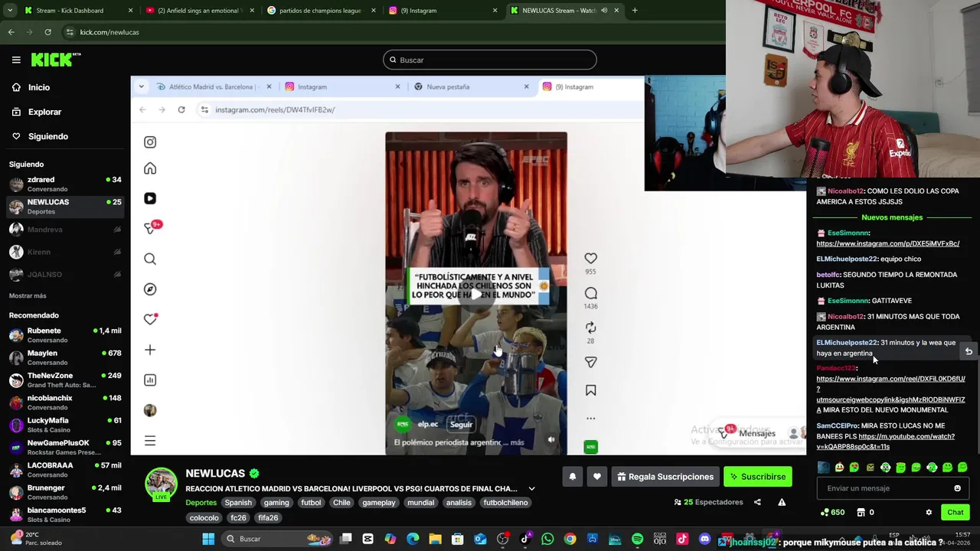Open chat settings gear icon

coord(929,513)
